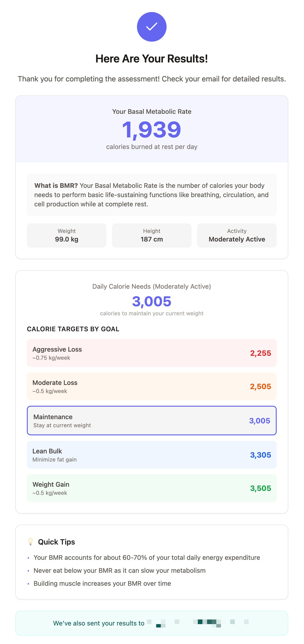This screenshot has height=644, width=304.
Task: Click the Quick Tips lightbulb icon
Action: tap(31, 542)
